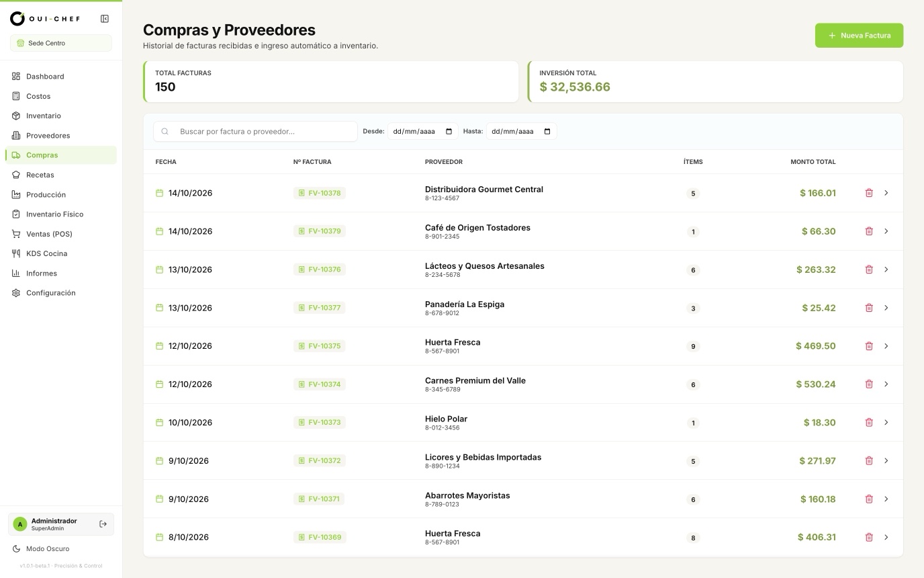The width and height of the screenshot is (924, 578).
Task: Delete Abarrotes Mayoristas invoice
Action: tap(869, 499)
